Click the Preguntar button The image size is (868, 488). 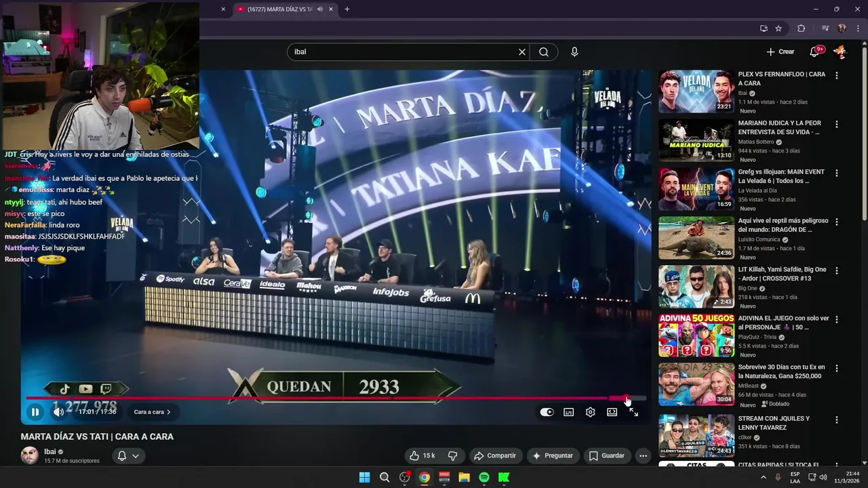(x=553, y=455)
